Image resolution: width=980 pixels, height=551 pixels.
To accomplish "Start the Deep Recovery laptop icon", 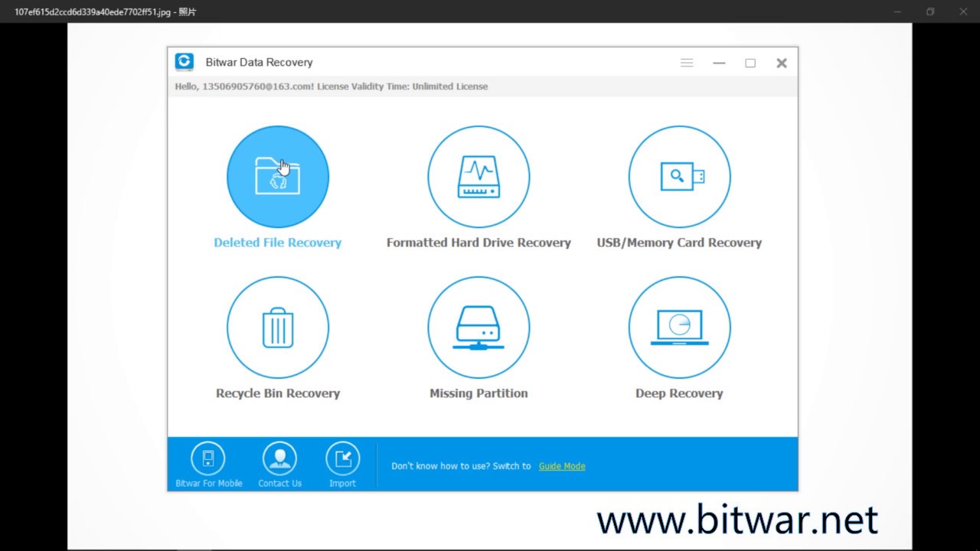I will [680, 328].
